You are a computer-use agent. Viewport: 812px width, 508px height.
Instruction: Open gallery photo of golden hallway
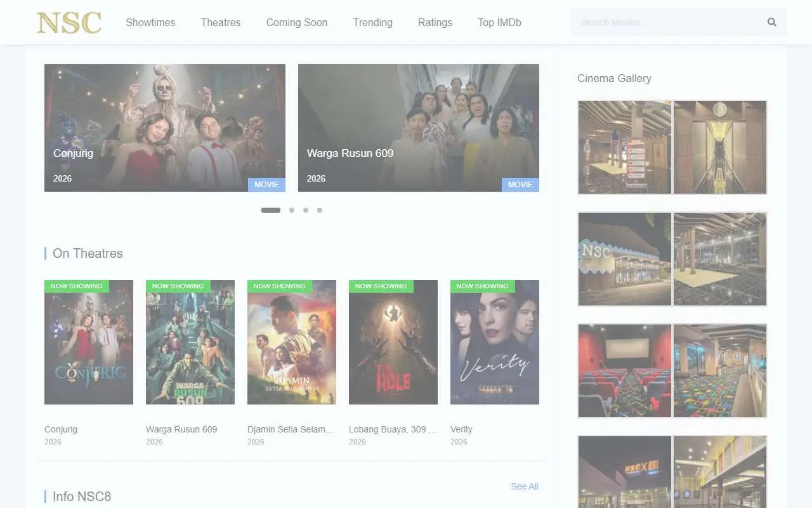[x=720, y=147]
